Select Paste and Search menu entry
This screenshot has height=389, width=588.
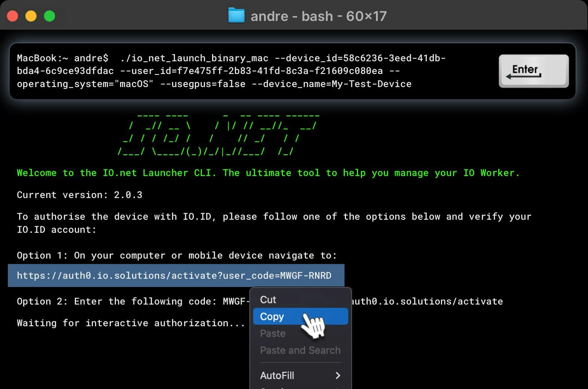click(x=300, y=350)
